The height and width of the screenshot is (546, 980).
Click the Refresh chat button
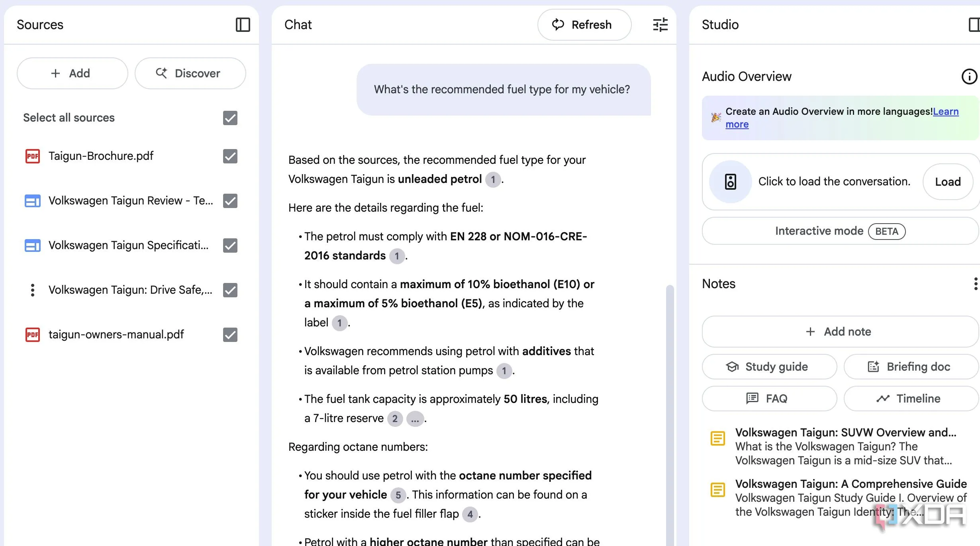click(584, 25)
